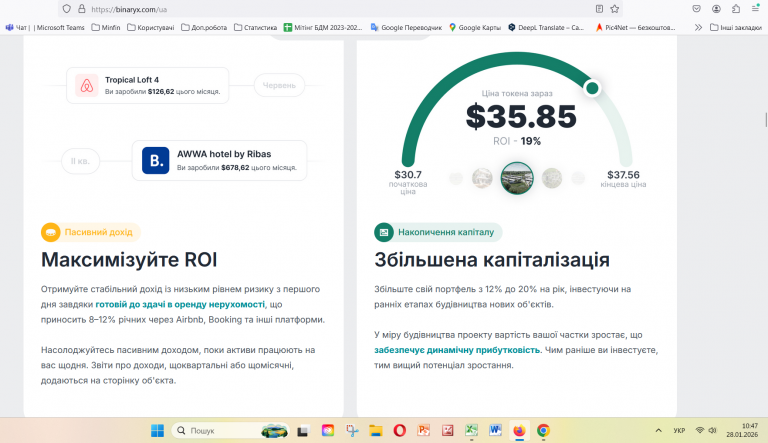768x443 pixels.
Task: Click the Збільшена капіталізація heading
Action: click(492, 260)
